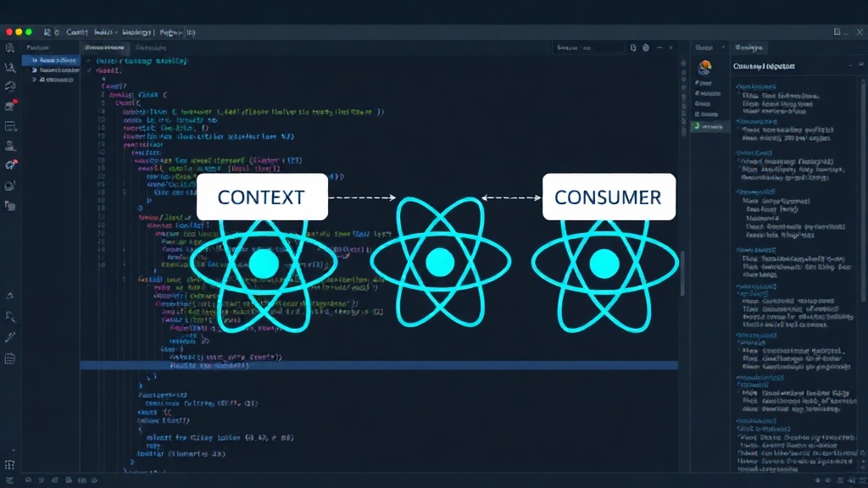868x488 pixels.
Task: Click the CONSUMER label box
Action: click(609, 197)
